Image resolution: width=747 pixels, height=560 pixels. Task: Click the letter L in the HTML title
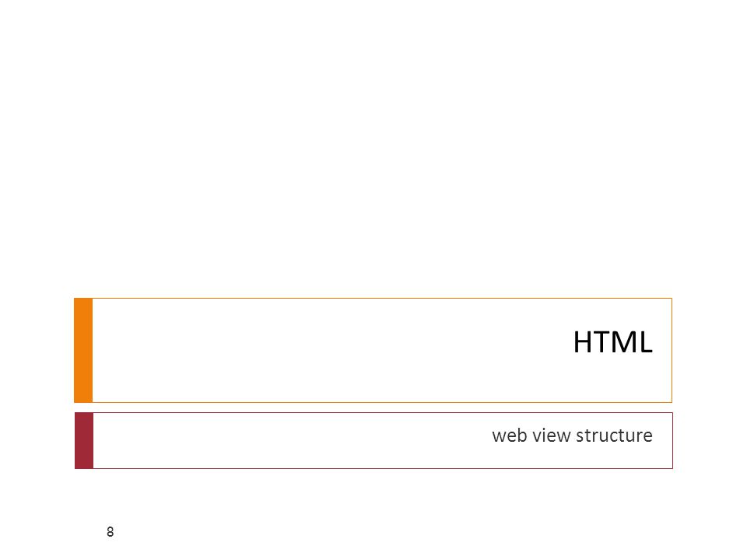(x=646, y=342)
